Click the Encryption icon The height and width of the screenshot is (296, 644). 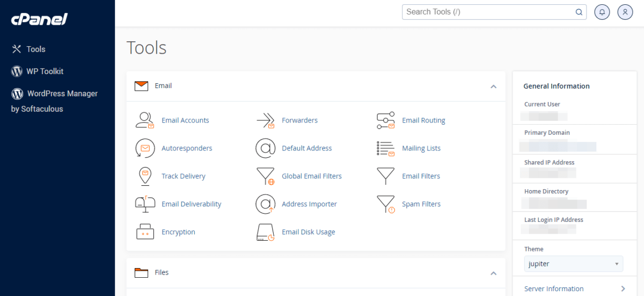[145, 232]
